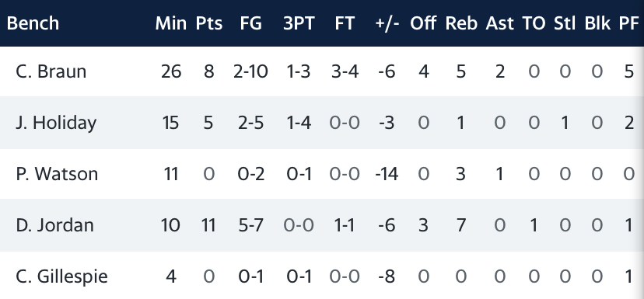Click the Ast column header

(499, 23)
